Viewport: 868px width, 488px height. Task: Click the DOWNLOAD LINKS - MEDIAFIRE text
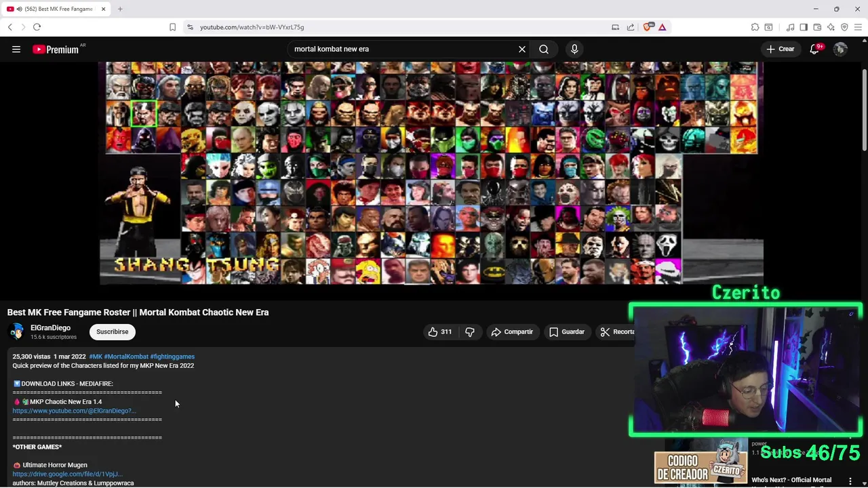pos(67,384)
